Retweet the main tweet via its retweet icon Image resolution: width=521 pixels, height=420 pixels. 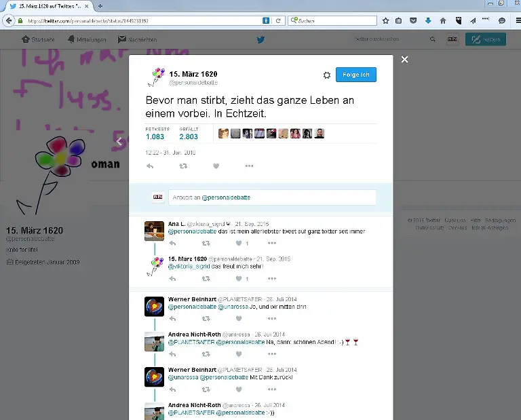coord(183,166)
